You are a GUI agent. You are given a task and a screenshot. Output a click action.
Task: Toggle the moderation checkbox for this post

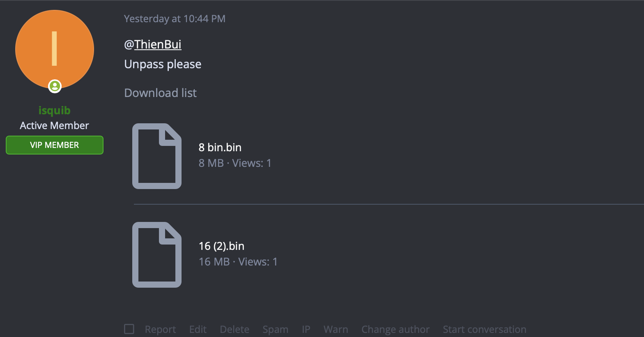tap(129, 328)
